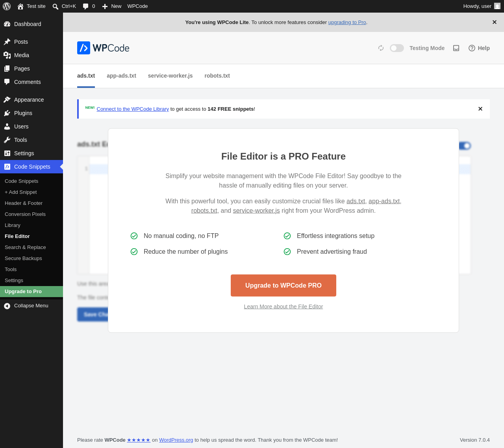Viewport: 504px width, 448px height.
Task: Click Connect to the WPCode Library link
Action: (x=133, y=109)
